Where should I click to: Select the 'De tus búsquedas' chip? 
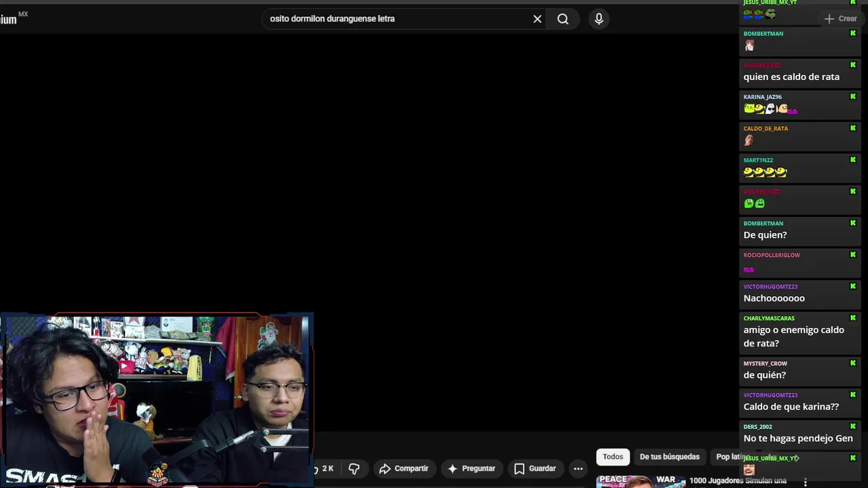coord(669,457)
